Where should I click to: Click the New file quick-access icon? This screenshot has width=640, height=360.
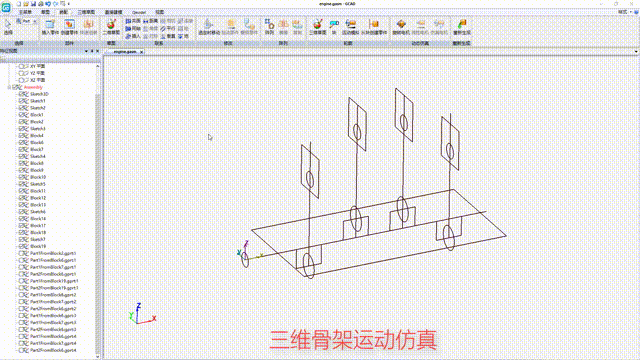(x=18, y=4)
